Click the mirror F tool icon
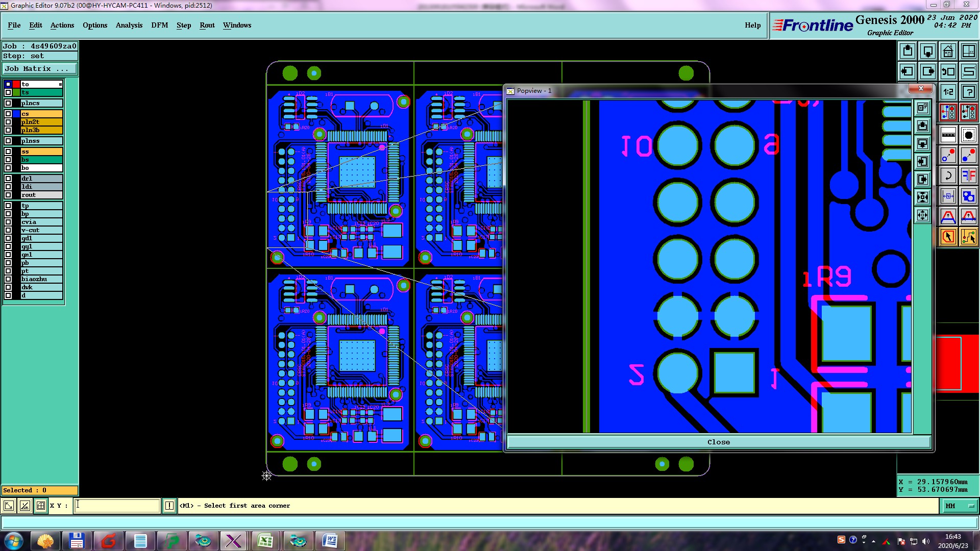Viewport: 980px width, 551px height. tap(968, 176)
